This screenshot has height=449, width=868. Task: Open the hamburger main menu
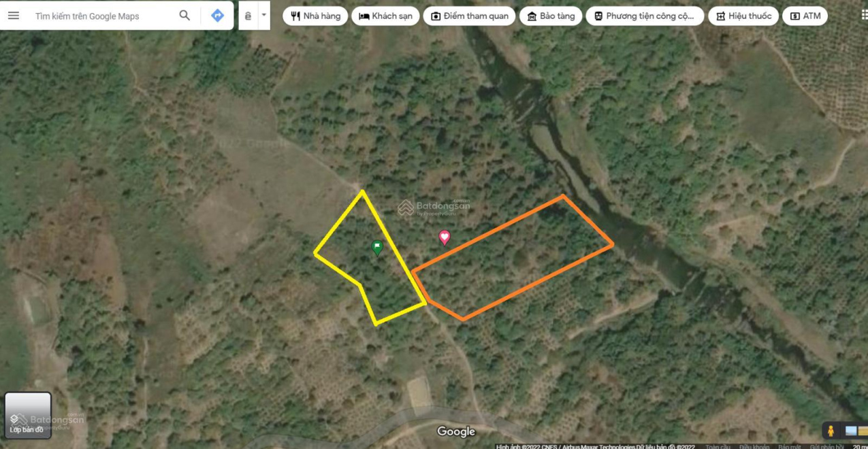click(14, 16)
